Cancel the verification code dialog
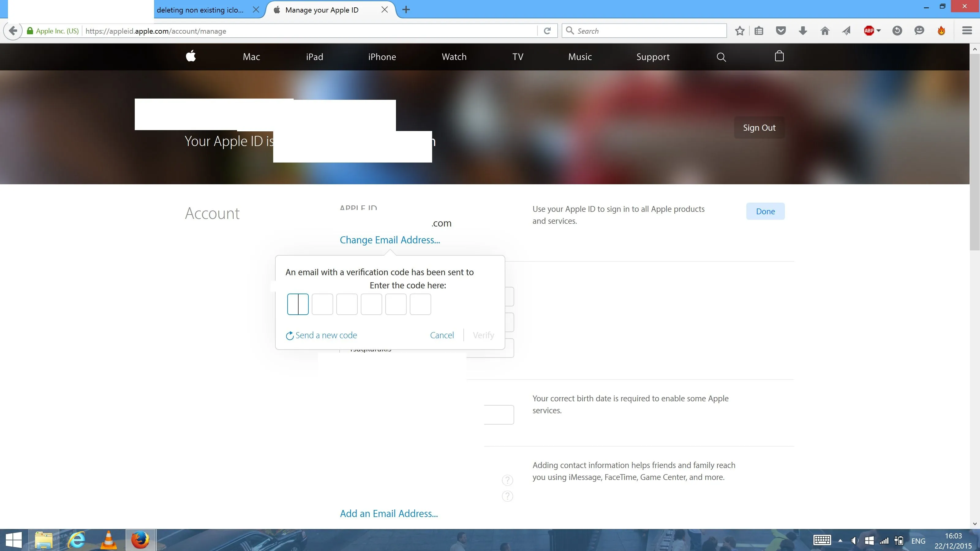Image resolution: width=980 pixels, height=551 pixels. 442,335
